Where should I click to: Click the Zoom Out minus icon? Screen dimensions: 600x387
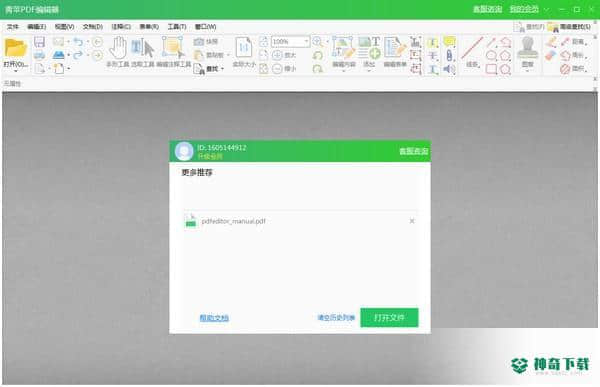click(277, 69)
